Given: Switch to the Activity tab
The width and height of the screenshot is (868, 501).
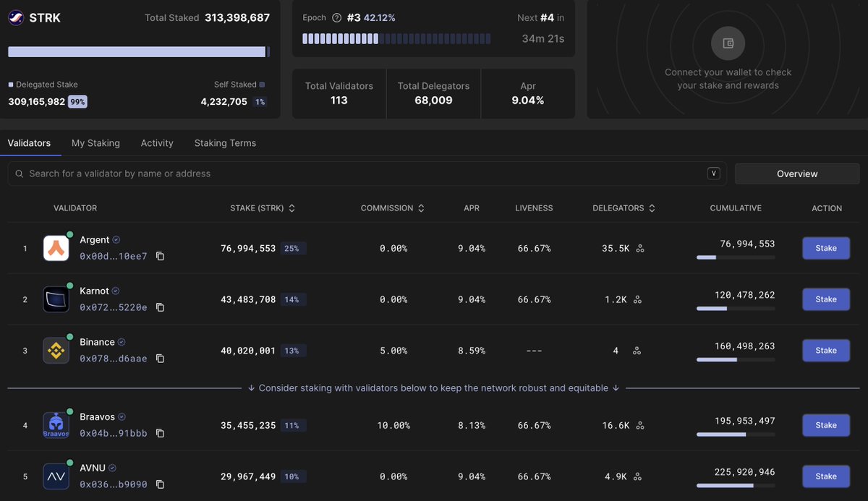Looking at the screenshot, I should click(157, 143).
